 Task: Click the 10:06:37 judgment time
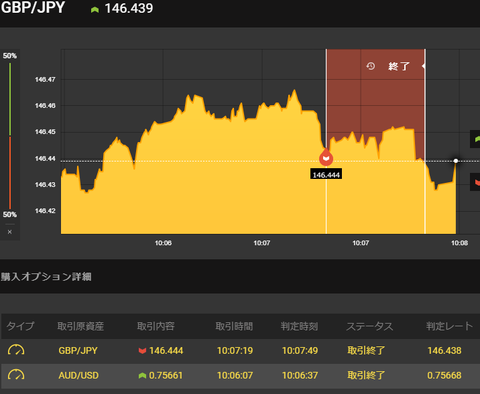tap(300, 376)
